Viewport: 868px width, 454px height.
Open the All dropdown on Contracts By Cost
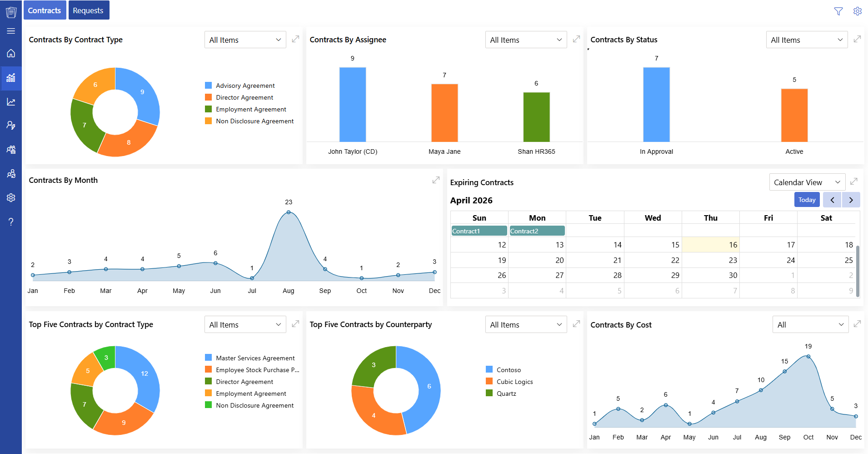(811, 324)
